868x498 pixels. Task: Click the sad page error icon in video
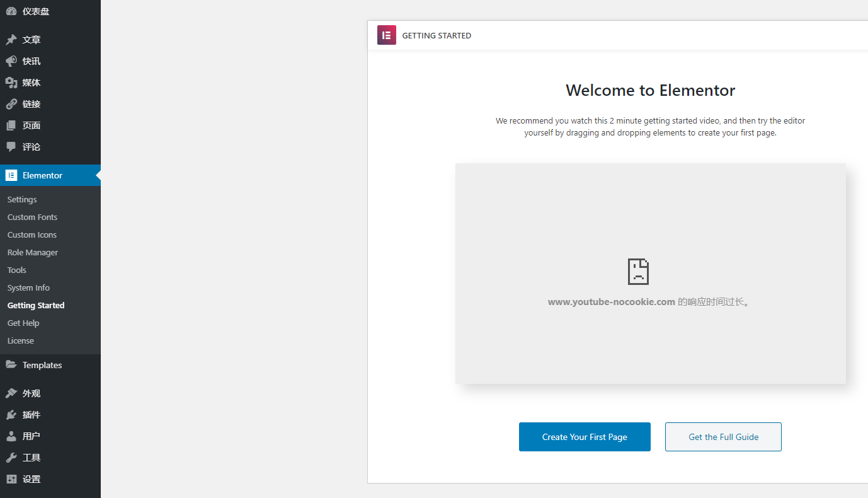point(638,272)
